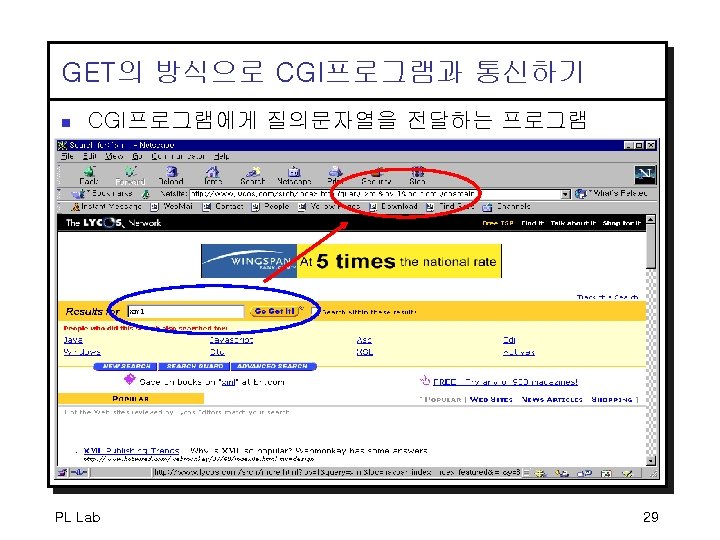Open the Search toolbar button
Screen dimensions: 720x540
pos(253,175)
